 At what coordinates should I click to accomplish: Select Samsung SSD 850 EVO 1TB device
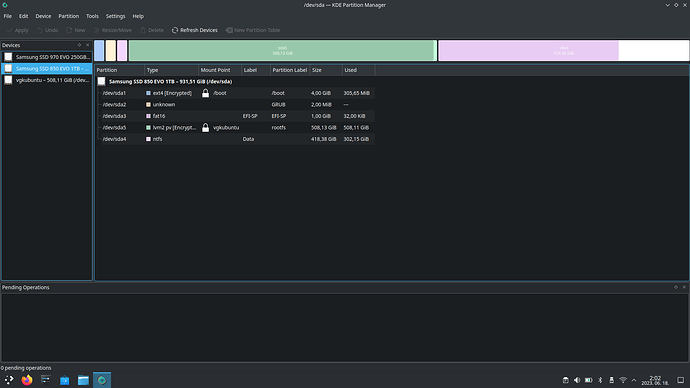pyautogui.click(x=47, y=68)
